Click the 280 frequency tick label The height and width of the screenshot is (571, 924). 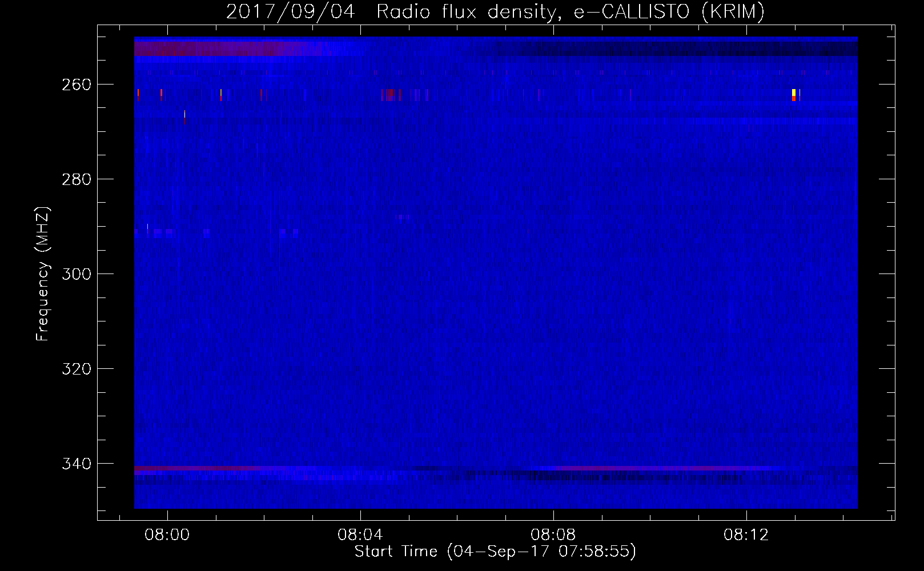click(x=77, y=179)
